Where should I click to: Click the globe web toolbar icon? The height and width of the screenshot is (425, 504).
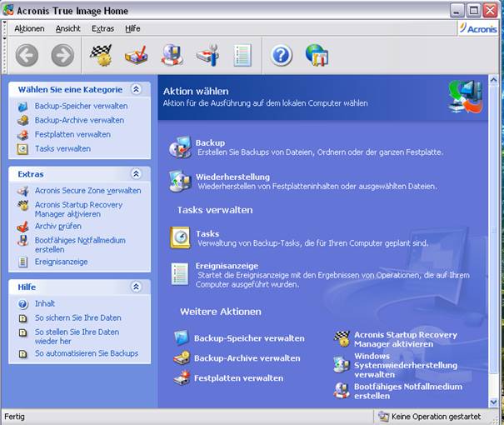317,55
